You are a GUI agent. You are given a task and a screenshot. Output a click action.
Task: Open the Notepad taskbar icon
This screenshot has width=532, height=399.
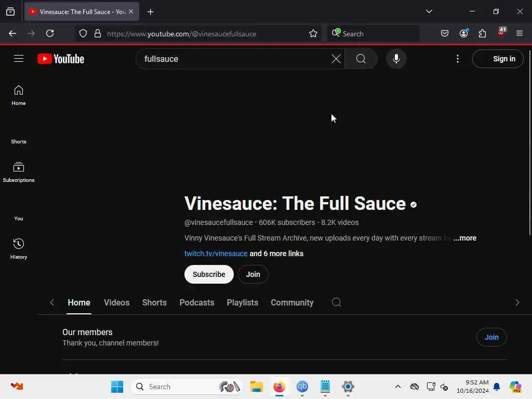click(x=325, y=387)
